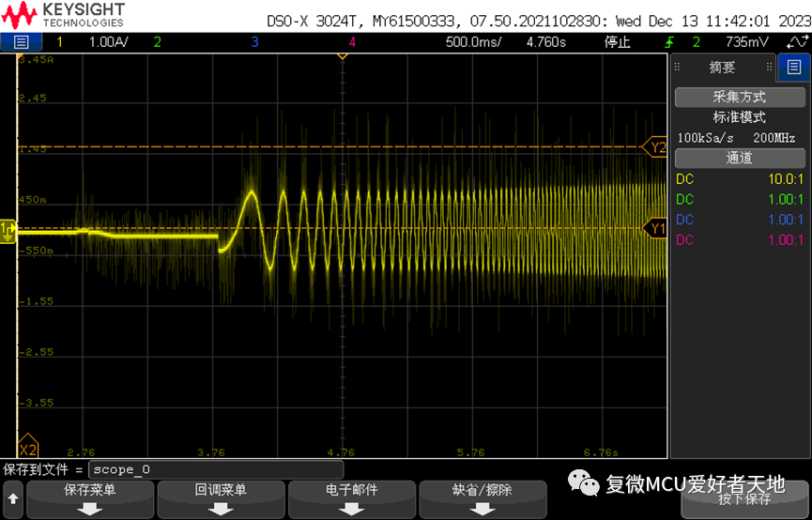Open the sidebar list icon beside 摘要
Image resolution: width=812 pixels, height=520 pixels.
[x=791, y=68]
